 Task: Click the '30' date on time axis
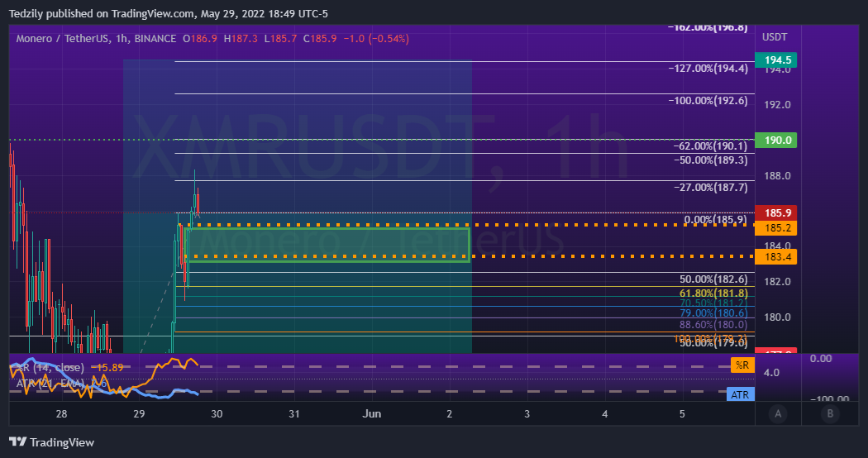(217, 413)
